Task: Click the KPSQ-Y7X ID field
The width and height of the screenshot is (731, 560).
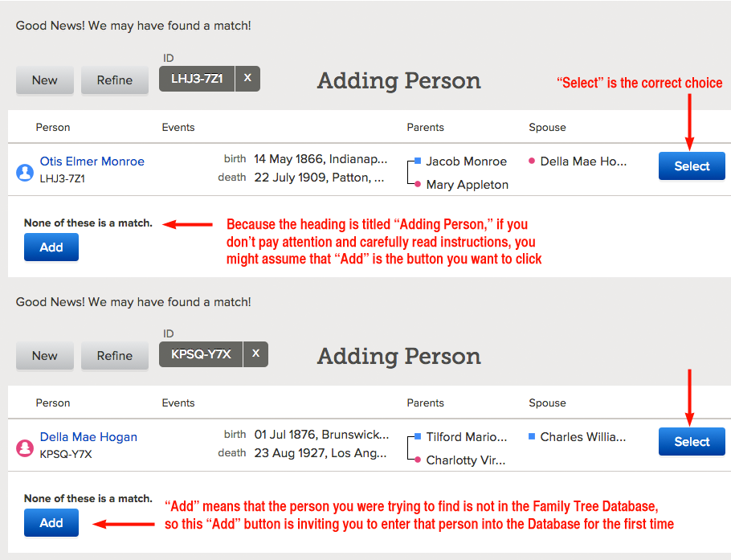Action: pos(201,354)
